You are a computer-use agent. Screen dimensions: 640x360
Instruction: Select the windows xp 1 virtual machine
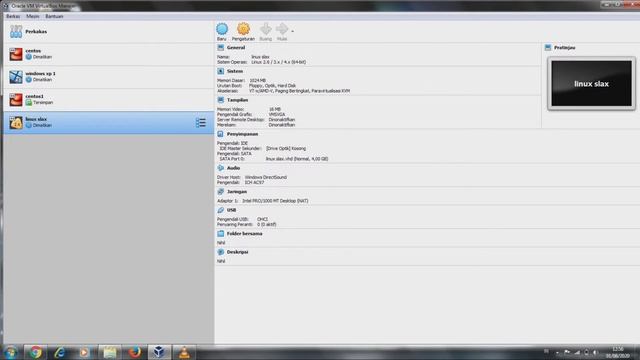pyautogui.click(x=109, y=77)
